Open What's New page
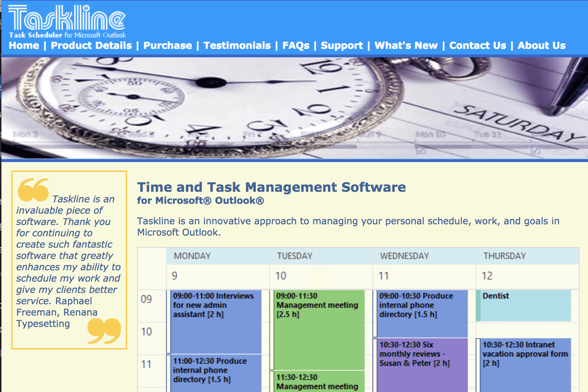 (406, 46)
